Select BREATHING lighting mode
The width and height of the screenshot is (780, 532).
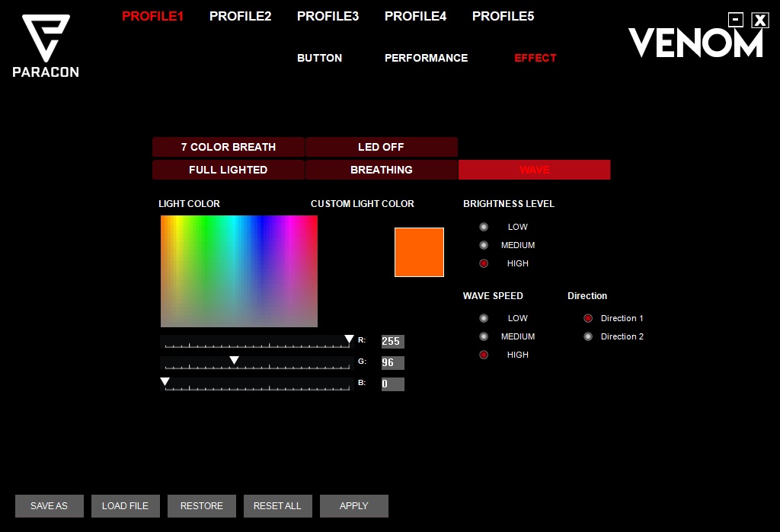(382, 170)
